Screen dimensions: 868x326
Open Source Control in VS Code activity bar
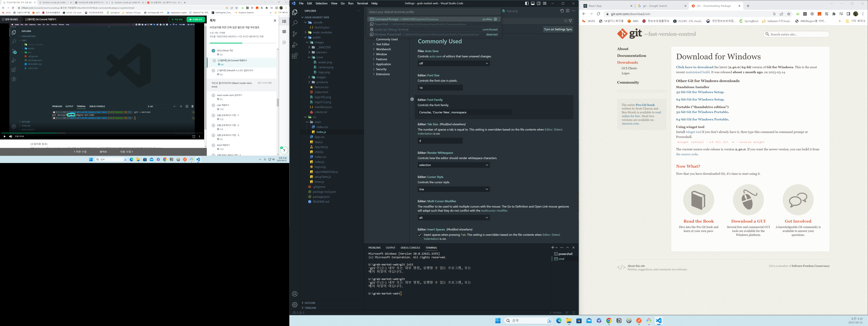pyautogui.click(x=295, y=34)
